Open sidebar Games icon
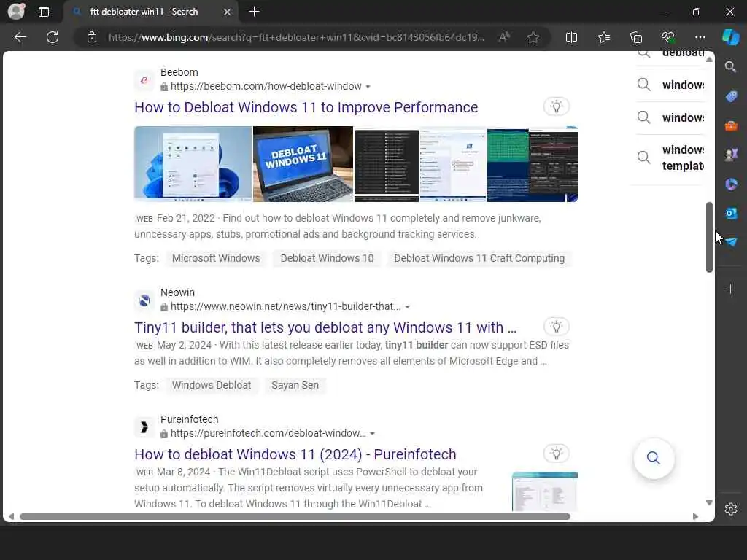The width and height of the screenshot is (747, 560). [x=731, y=155]
